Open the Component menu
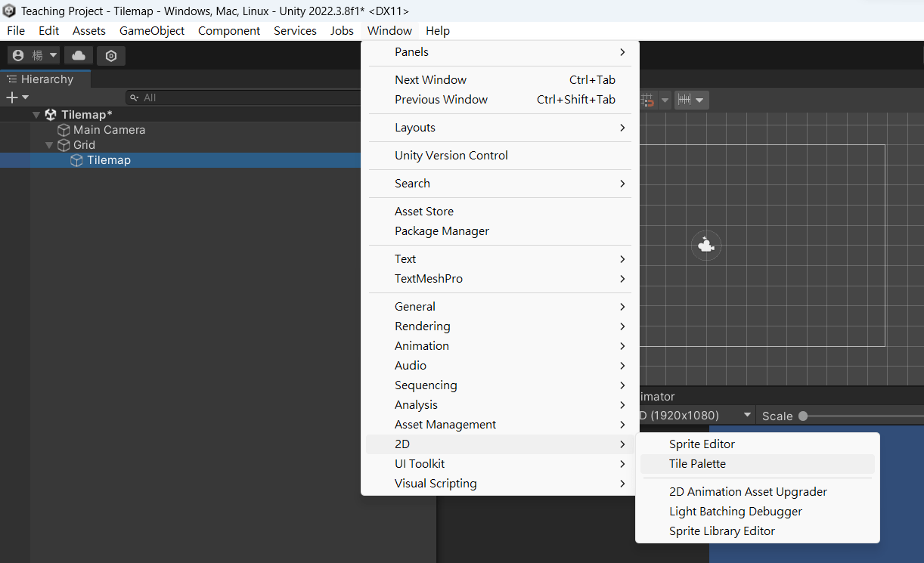924x563 pixels. pos(229,30)
